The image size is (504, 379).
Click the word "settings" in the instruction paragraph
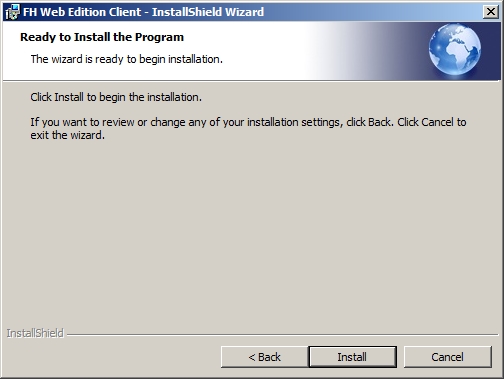[322, 122]
